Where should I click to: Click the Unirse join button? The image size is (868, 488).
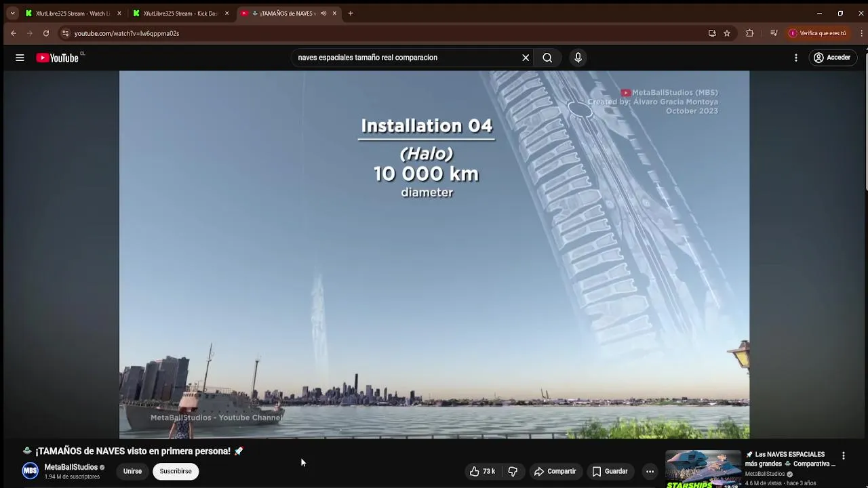132,471
